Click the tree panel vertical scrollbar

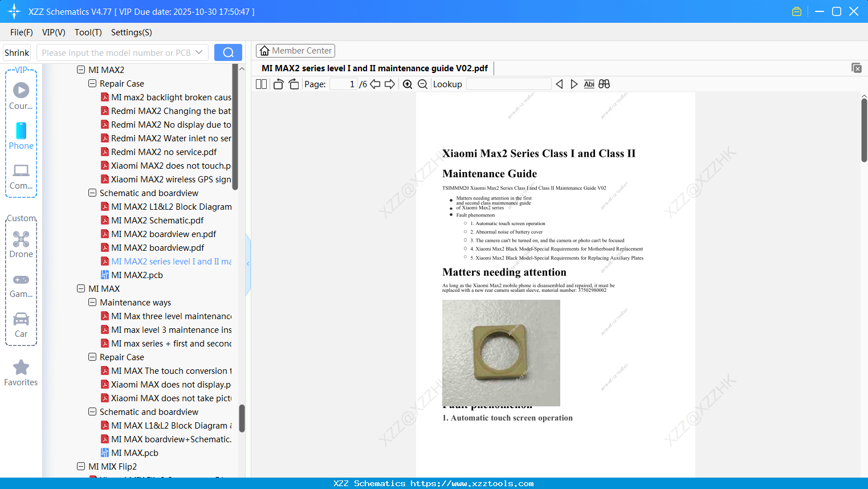pyautogui.click(x=235, y=127)
